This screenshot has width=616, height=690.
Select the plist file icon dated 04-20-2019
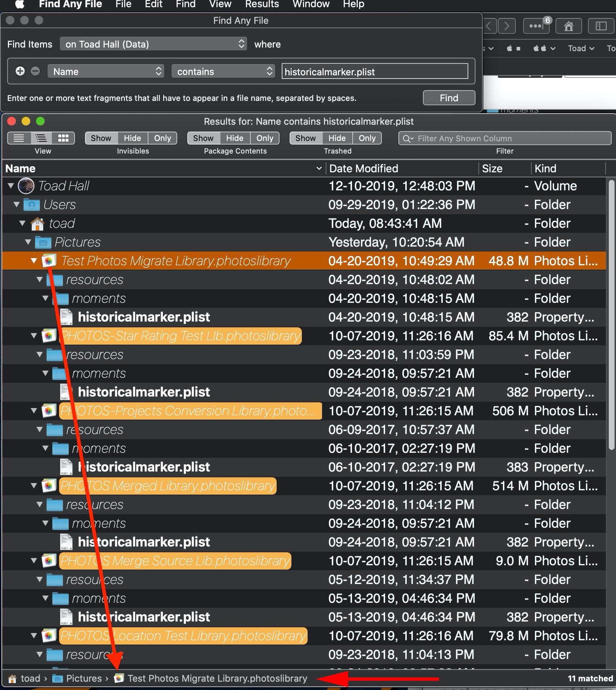pyautogui.click(x=66, y=317)
